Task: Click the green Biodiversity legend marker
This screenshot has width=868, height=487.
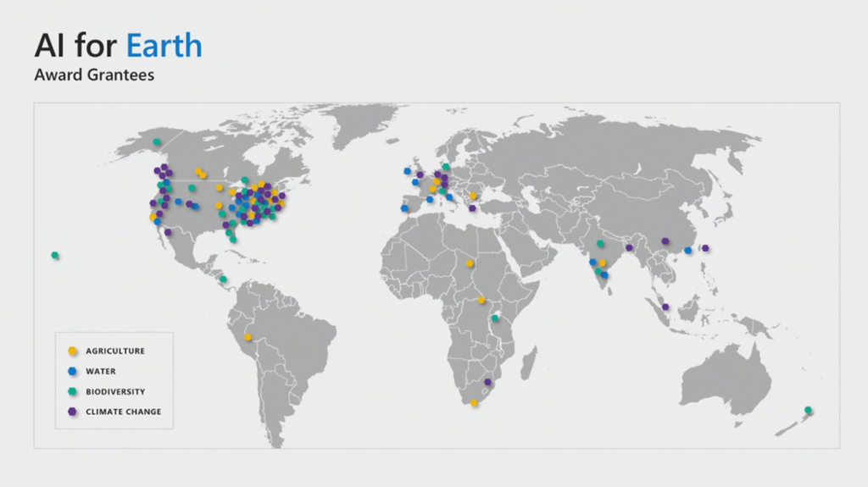Action: click(73, 391)
